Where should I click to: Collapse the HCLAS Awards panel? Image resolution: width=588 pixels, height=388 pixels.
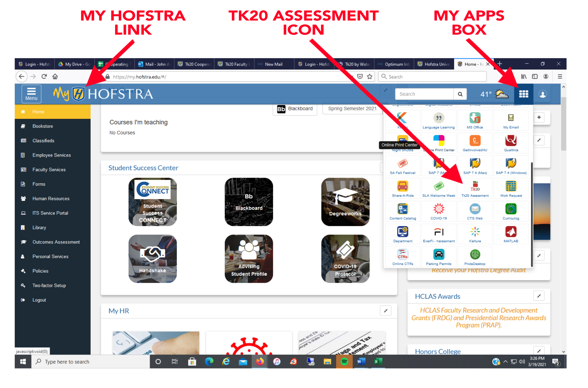[539, 296]
